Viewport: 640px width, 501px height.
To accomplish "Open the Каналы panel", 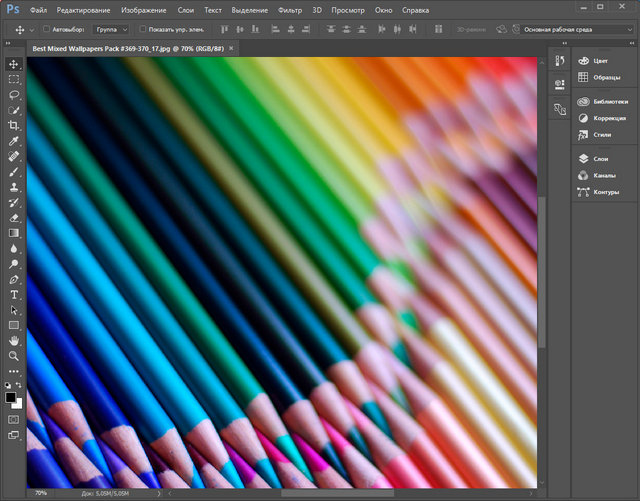I will pos(602,175).
